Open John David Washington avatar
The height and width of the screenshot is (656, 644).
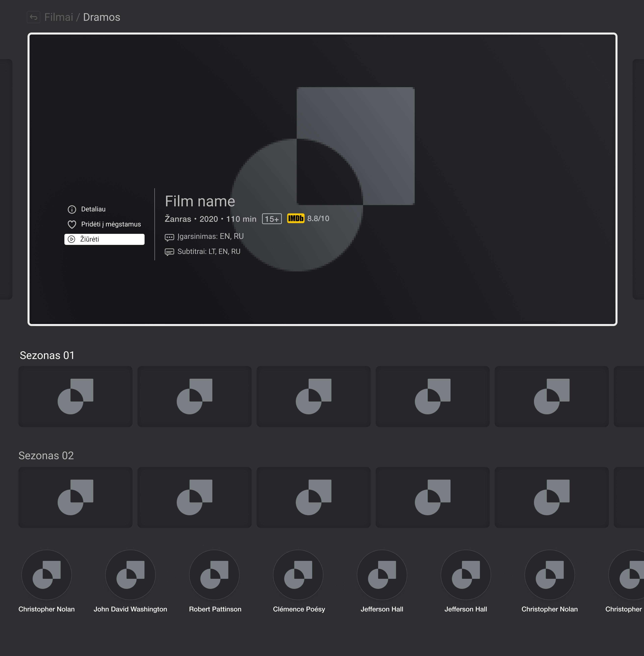(x=130, y=575)
